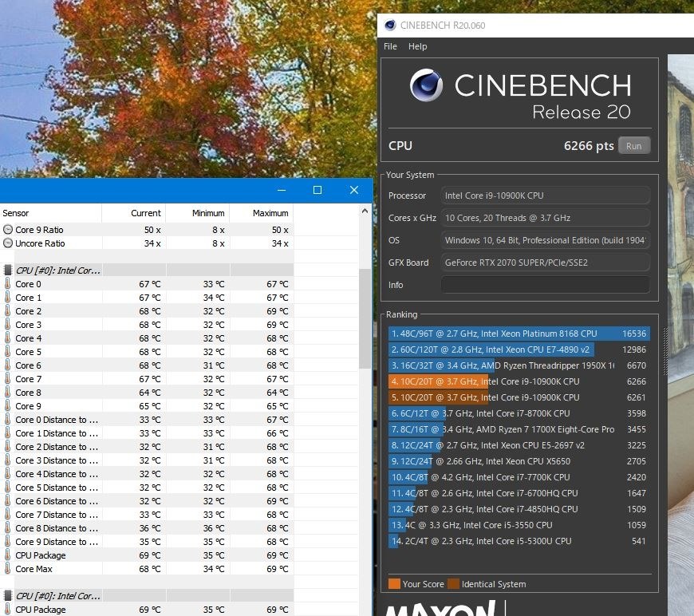Screen dimensions: 694x616
Task: Click the Core 9 thermometer icon
Action: point(7,405)
